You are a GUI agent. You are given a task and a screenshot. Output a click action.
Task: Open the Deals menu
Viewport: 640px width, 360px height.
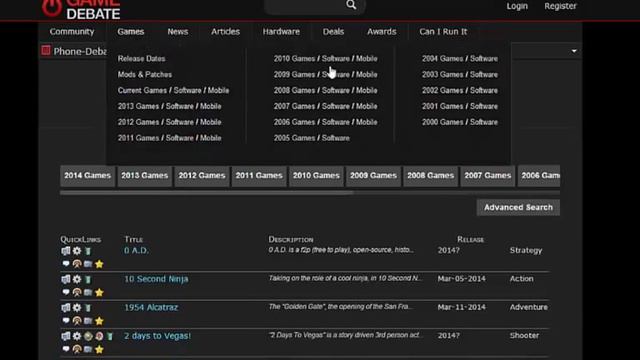point(333,31)
